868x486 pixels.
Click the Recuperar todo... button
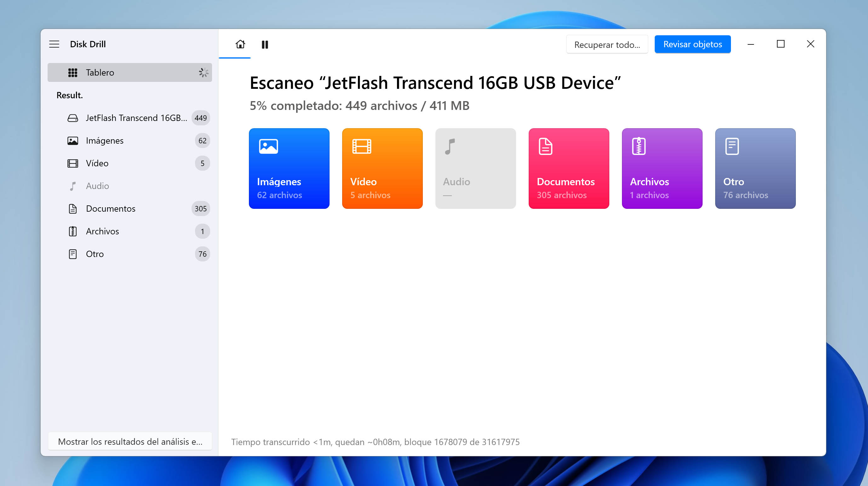[607, 44]
